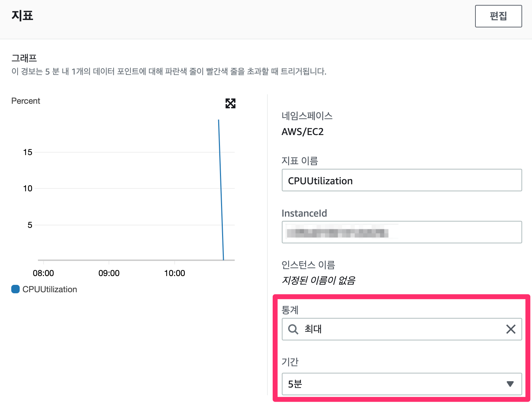Click the blue CPUUtilization legend marker
532x403 pixels.
tap(15, 289)
